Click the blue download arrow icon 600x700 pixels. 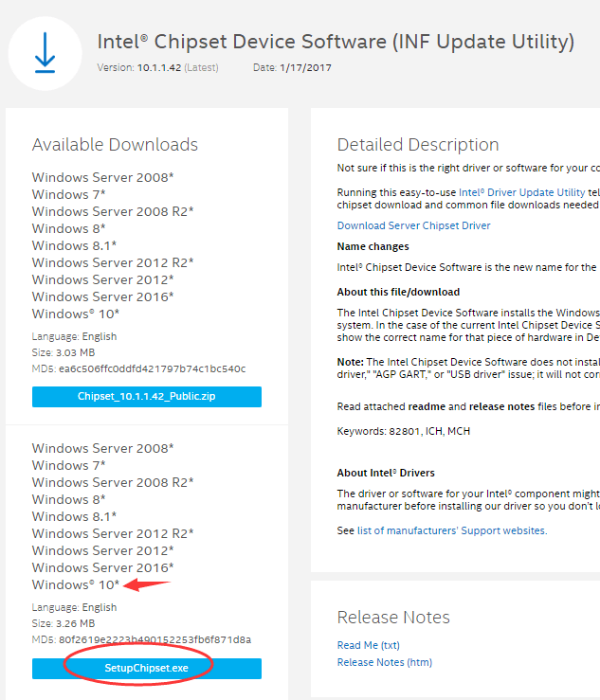pos(45,53)
